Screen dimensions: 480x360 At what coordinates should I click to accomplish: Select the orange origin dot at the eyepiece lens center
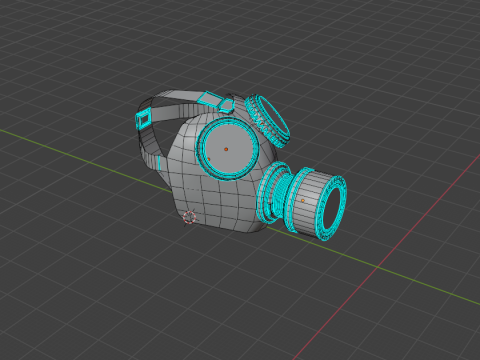(226, 149)
